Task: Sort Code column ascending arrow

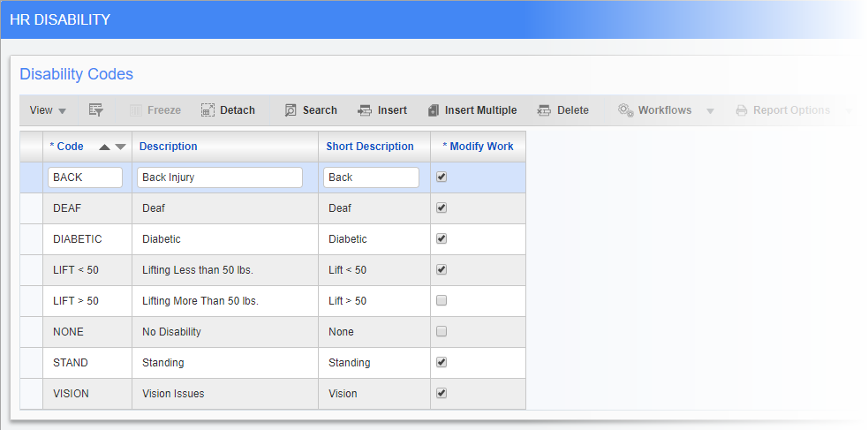Action: 104,147
